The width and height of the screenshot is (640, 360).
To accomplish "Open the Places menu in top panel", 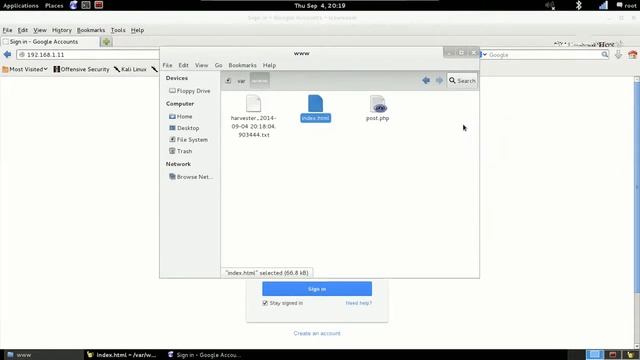I will tap(54, 6).
